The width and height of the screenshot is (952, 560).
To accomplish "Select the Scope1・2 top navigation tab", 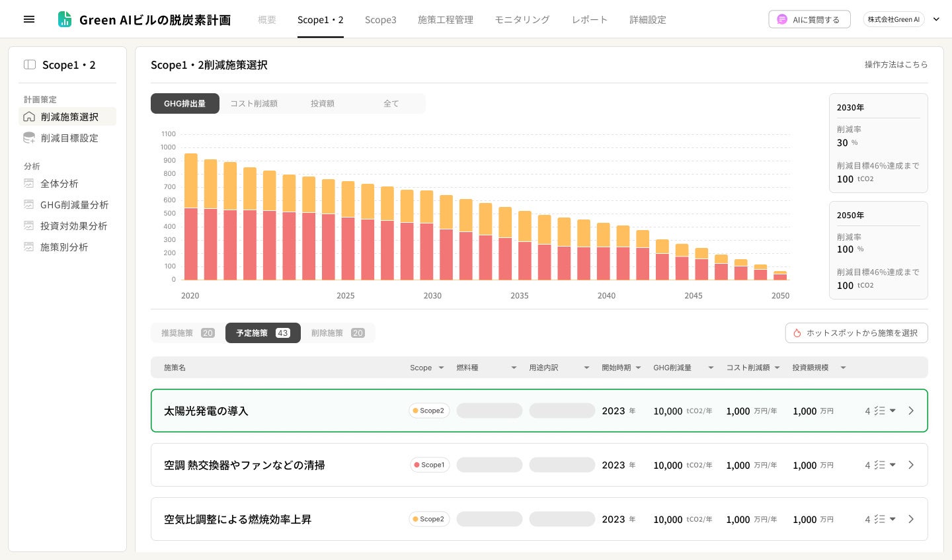I will [x=321, y=20].
